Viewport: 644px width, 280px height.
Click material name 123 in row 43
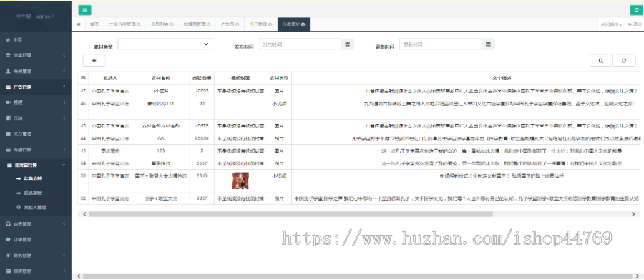click(160, 151)
